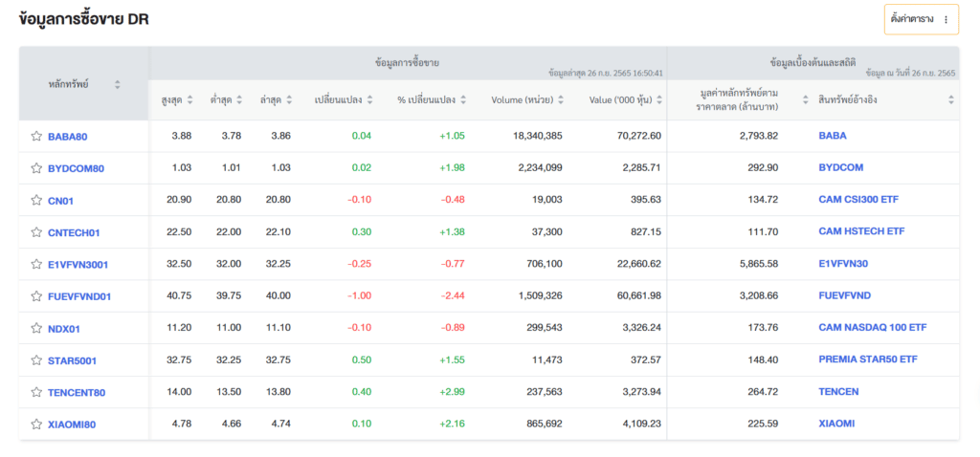
Task: Select STAR5001 volume 11,473
Action: point(546,359)
